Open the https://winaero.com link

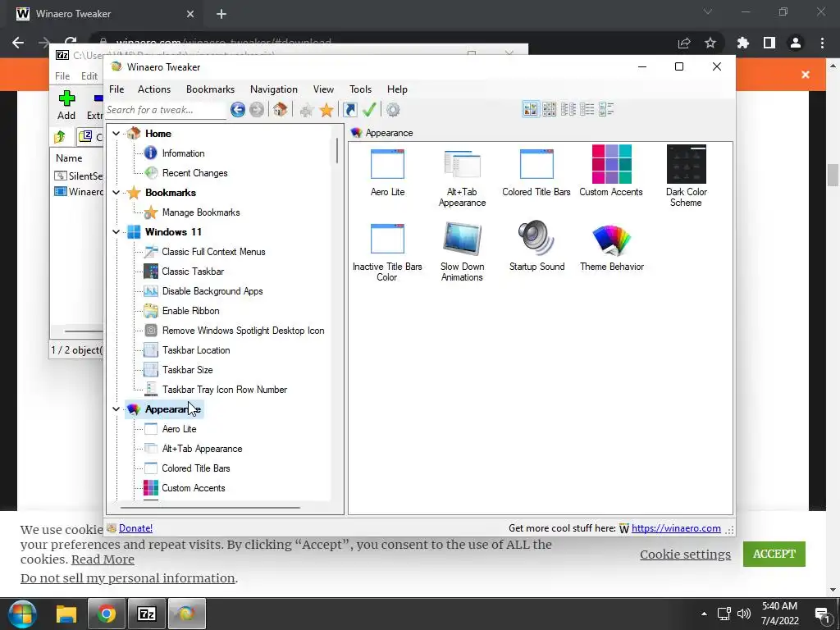676,528
